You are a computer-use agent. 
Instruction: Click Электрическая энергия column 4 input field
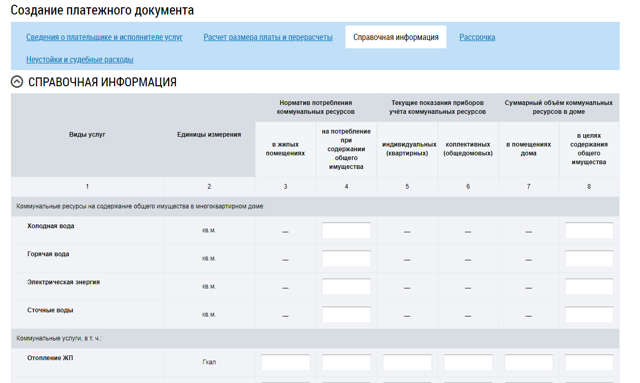tap(346, 287)
